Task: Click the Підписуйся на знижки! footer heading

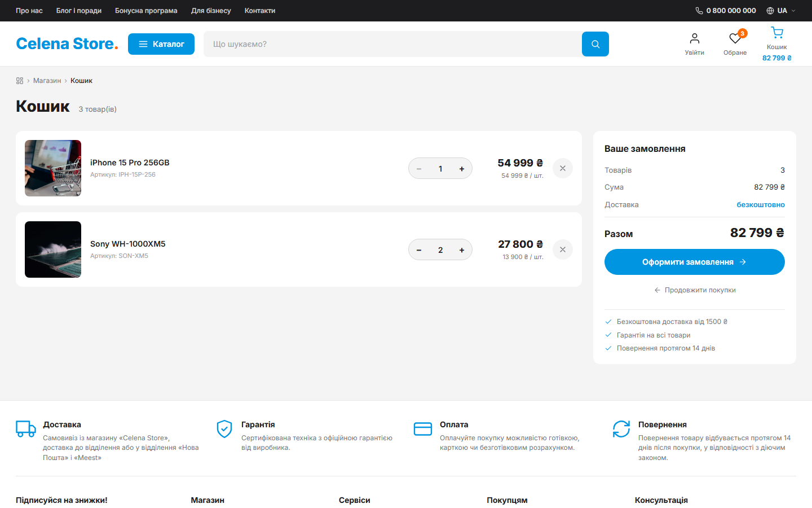Action: coord(61,500)
